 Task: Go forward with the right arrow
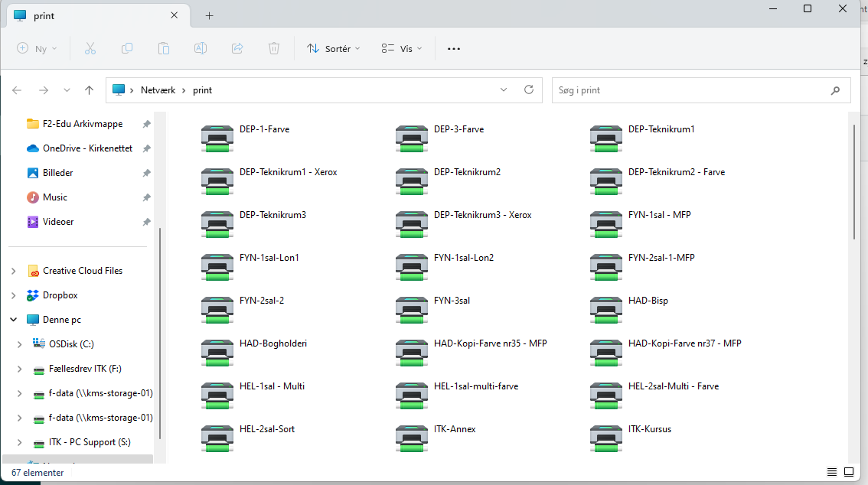(x=43, y=90)
